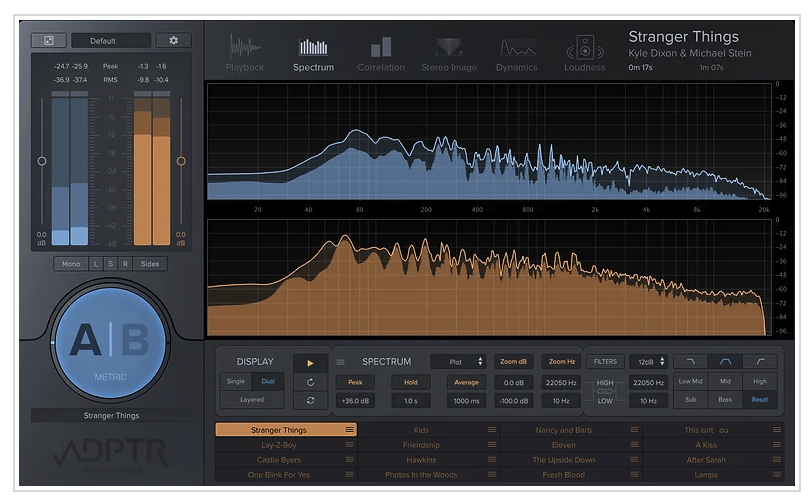Image resolution: width=810 pixels, height=500 pixels.
Task: Toggle the big A|B switch
Action: 110,343
